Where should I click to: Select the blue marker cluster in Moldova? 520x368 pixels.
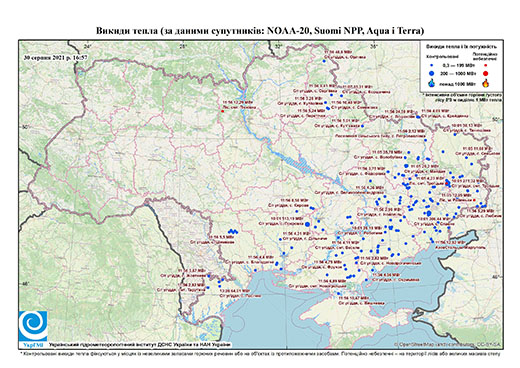click(232, 231)
